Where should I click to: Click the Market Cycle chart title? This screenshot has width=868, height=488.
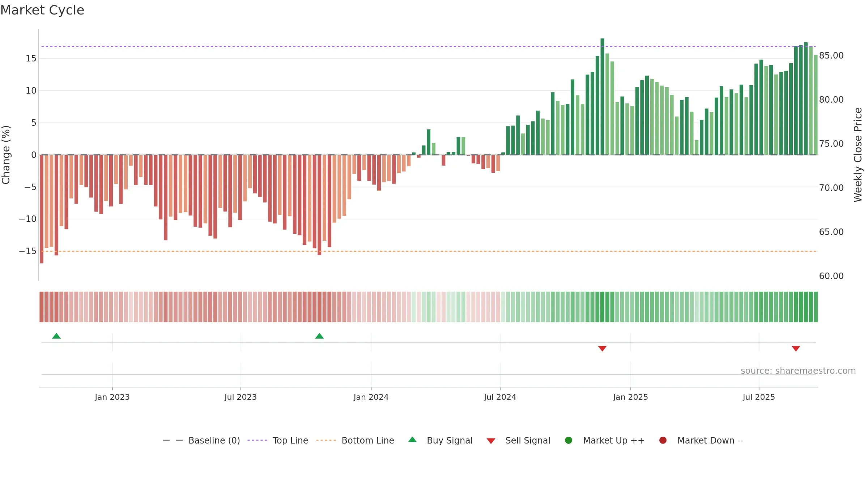pyautogui.click(x=42, y=10)
